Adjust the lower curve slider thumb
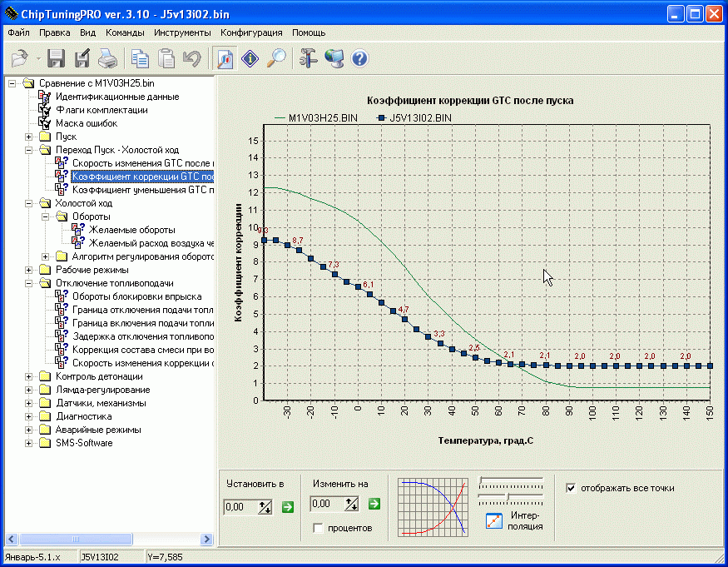The width and height of the screenshot is (728, 567). [508, 497]
